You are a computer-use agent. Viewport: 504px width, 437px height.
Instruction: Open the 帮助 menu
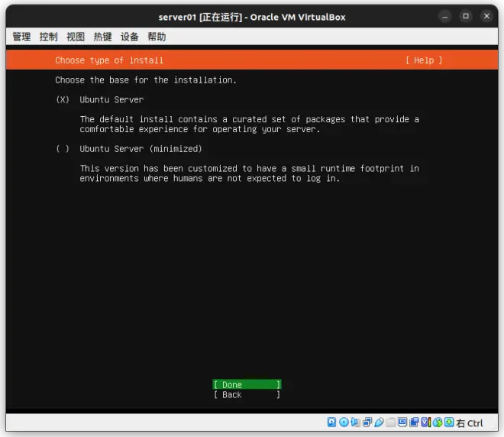(157, 37)
